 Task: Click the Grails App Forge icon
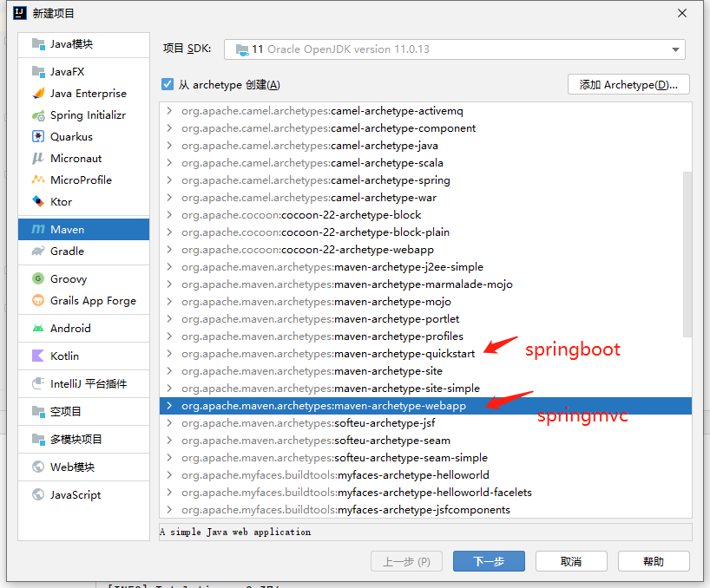tap(38, 300)
